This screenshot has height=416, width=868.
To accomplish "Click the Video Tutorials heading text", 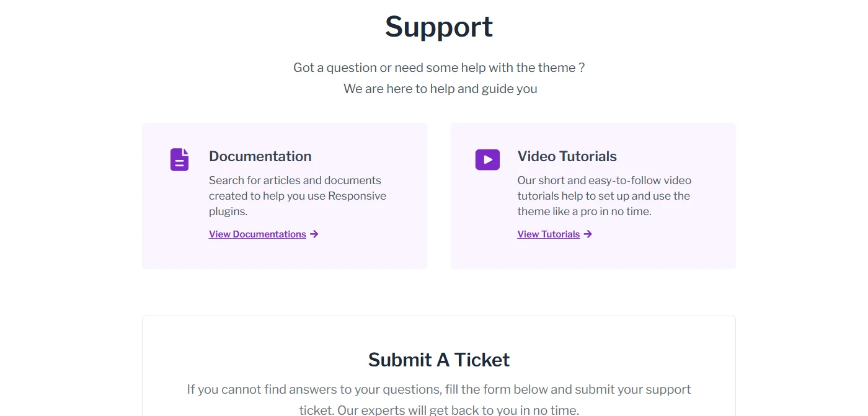I will (x=567, y=156).
